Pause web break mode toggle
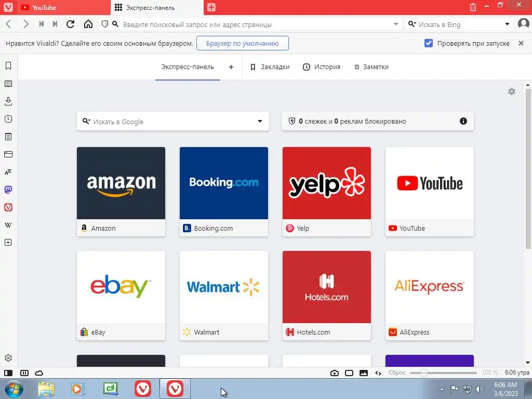Screen dimensions: 532x399 point(24,373)
